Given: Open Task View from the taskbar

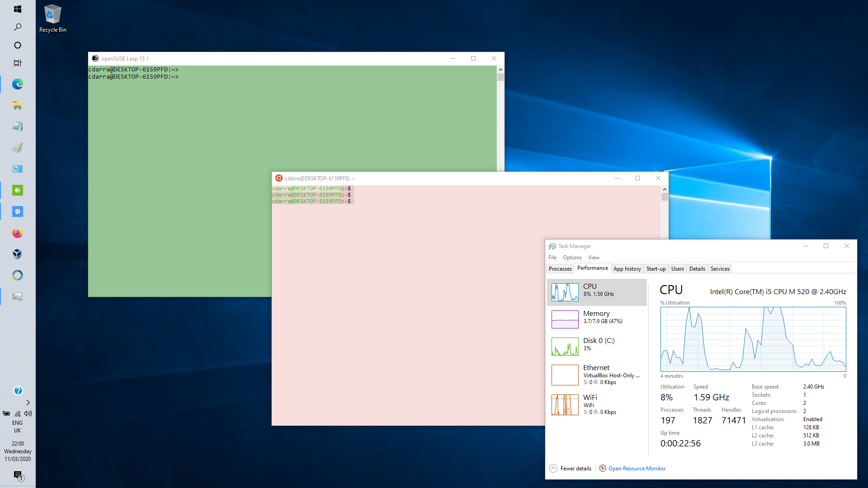Looking at the screenshot, I should click(x=17, y=63).
